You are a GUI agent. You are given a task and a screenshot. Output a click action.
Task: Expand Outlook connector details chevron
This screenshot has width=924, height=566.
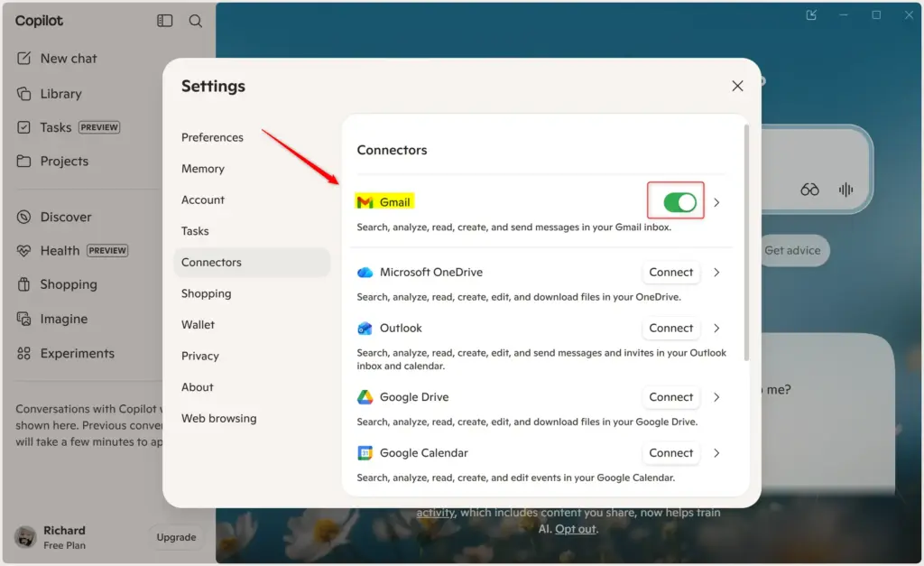(716, 329)
